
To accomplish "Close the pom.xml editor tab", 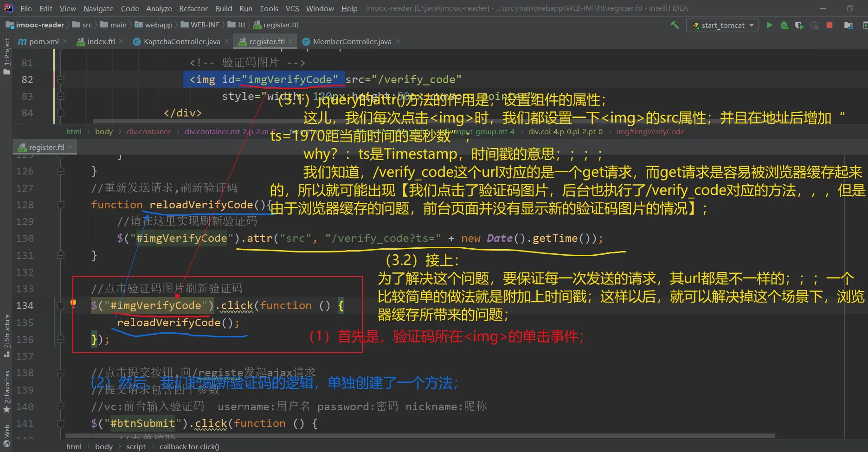I will [65, 41].
